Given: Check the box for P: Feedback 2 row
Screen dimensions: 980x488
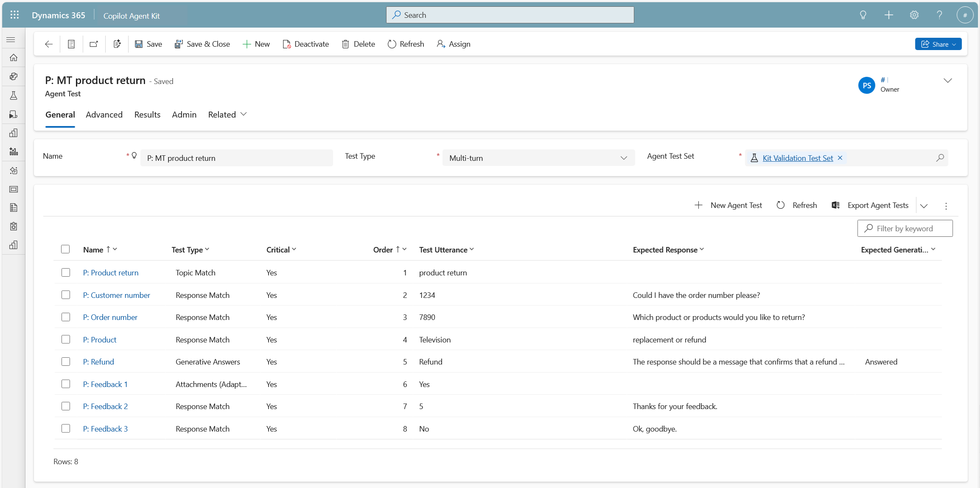Looking at the screenshot, I should tap(66, 406).
